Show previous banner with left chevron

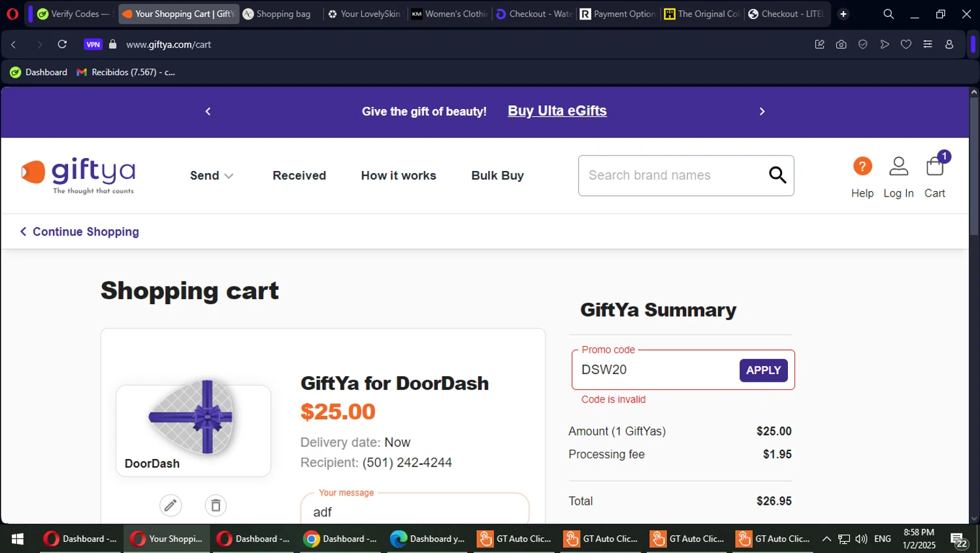[208, 112]
